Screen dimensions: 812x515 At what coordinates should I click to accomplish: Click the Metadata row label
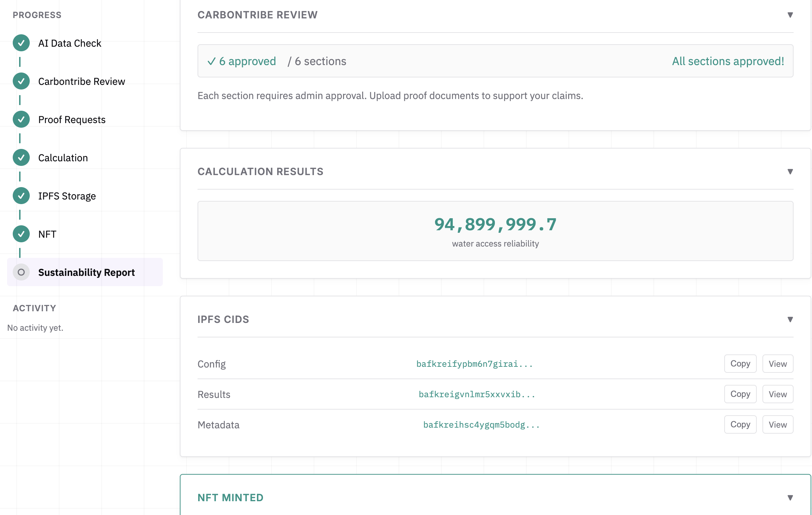(x=218, y=425)
